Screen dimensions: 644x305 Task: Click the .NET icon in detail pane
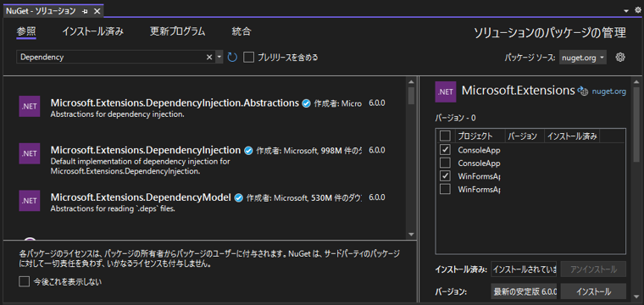(x=446, y=92)
